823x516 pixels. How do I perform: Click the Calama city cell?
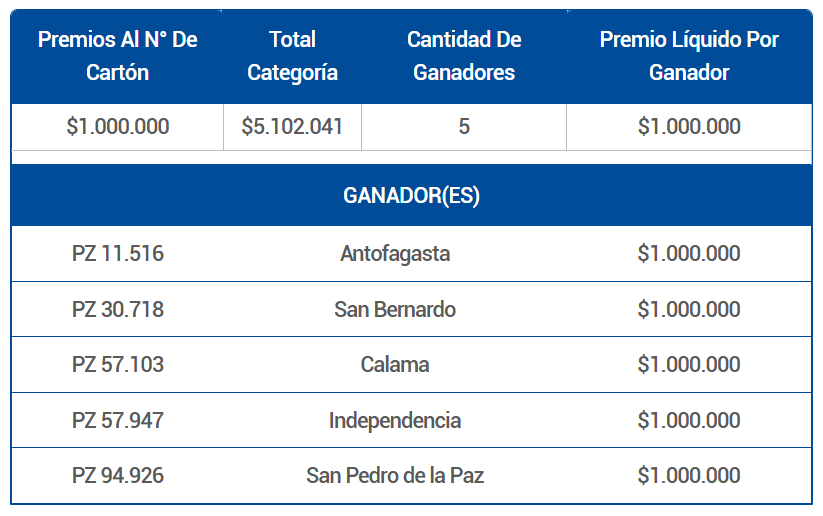[395, 365]
